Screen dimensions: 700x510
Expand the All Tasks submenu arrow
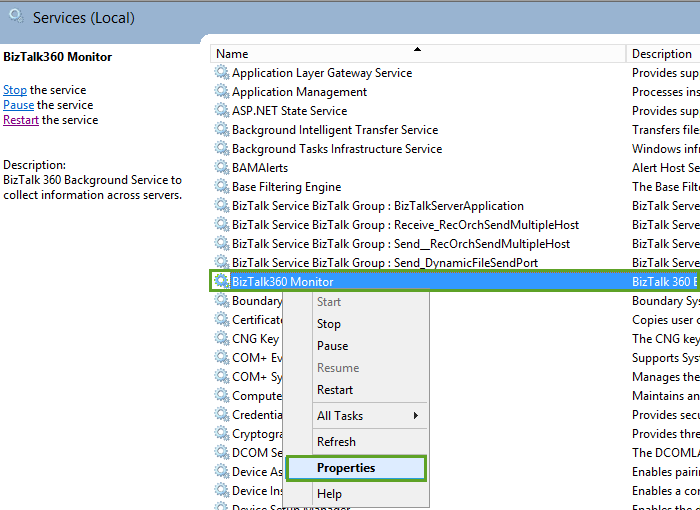(x=415, y=416)
